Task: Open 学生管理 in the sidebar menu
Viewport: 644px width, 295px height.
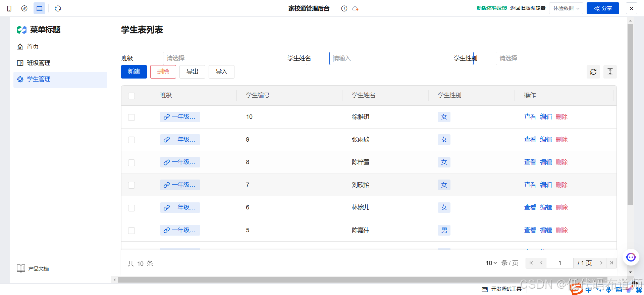Action: point(60,79)
